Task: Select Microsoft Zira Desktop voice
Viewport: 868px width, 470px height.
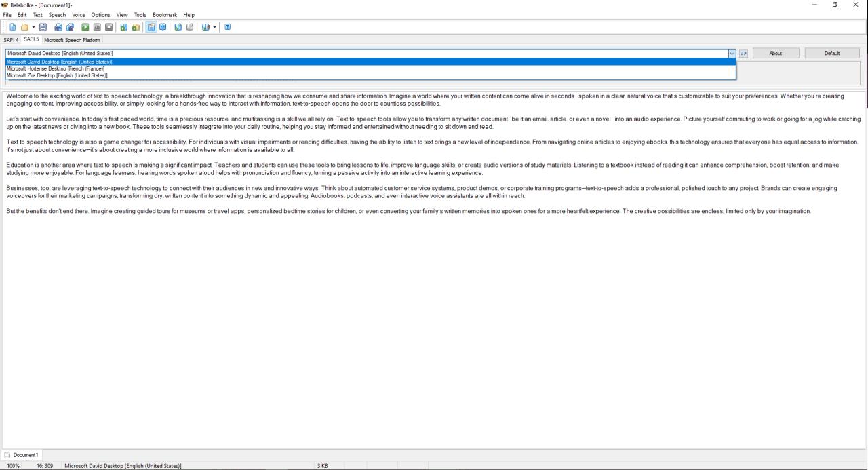Action: coord(371,75)
